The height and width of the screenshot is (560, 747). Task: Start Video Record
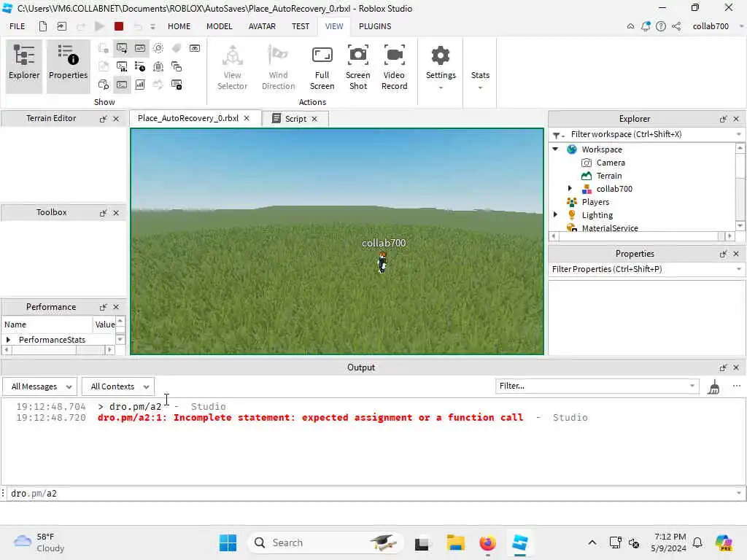pyautogui.click(x=395, y=67)
